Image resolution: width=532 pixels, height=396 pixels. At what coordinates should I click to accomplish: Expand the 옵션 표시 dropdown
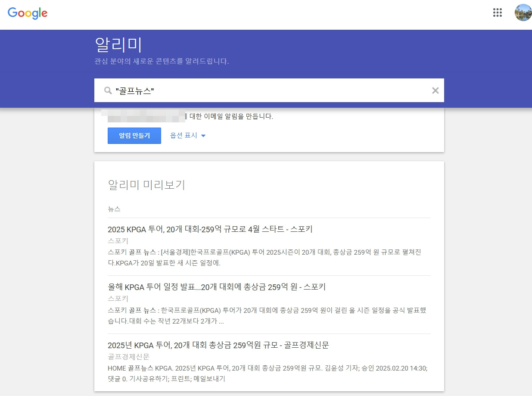(x=188, y=135)
